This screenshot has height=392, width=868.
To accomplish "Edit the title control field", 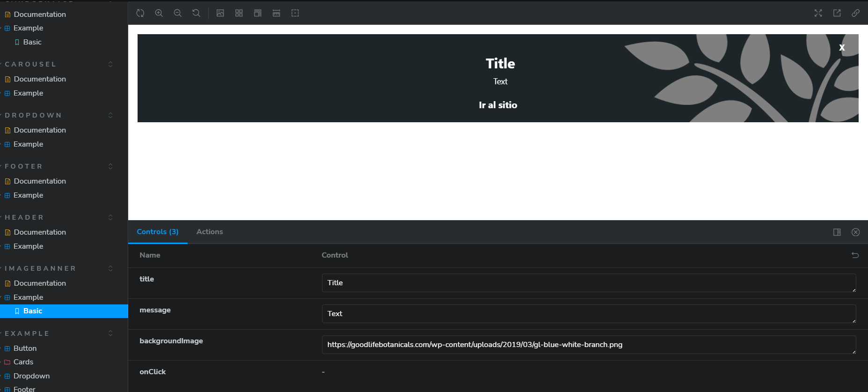I will (589, 283).
